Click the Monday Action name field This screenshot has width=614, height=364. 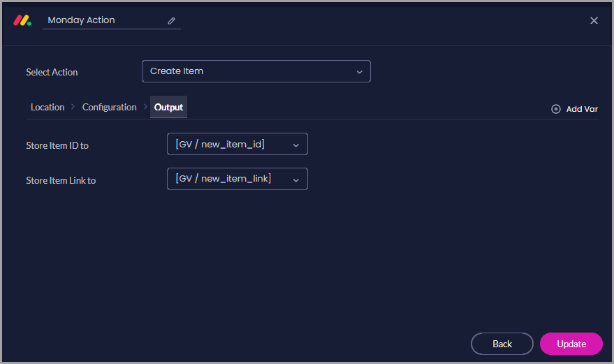coord(112,20)
